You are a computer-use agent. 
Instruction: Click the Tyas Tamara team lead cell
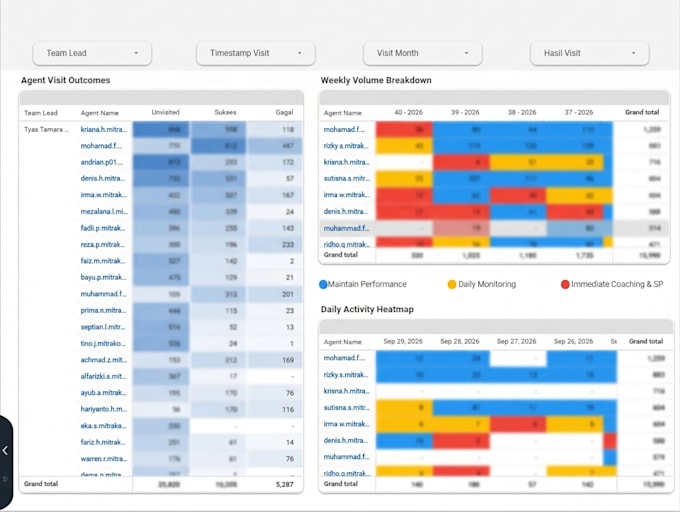[46, 130]
